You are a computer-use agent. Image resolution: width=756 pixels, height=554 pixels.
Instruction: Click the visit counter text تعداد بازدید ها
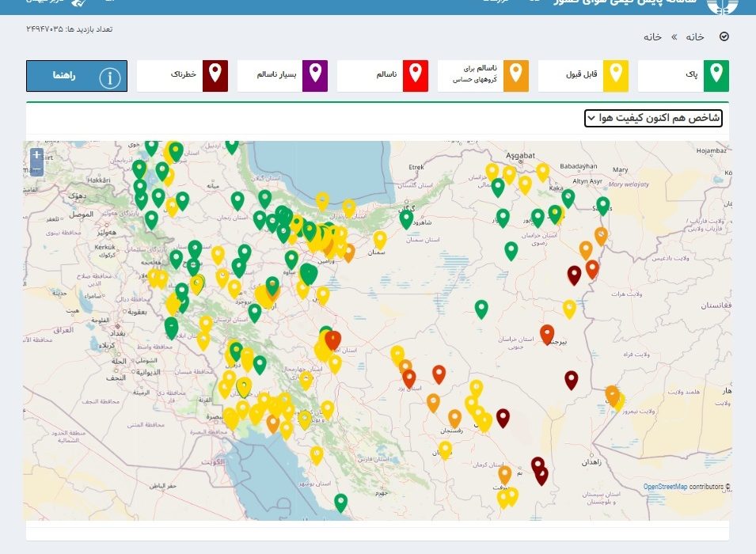(69, 29)
